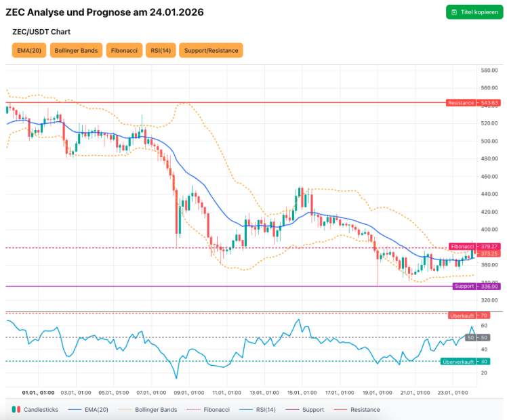Screen dimensions: 507x420
Task: Click the purple Support legend marker
Action: point(292,410)
